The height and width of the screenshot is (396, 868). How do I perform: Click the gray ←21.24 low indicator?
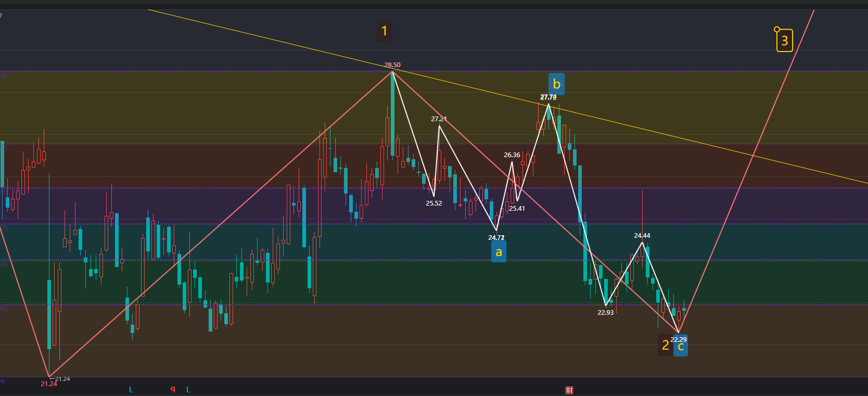pyautogui.click(x=59, y=379)
